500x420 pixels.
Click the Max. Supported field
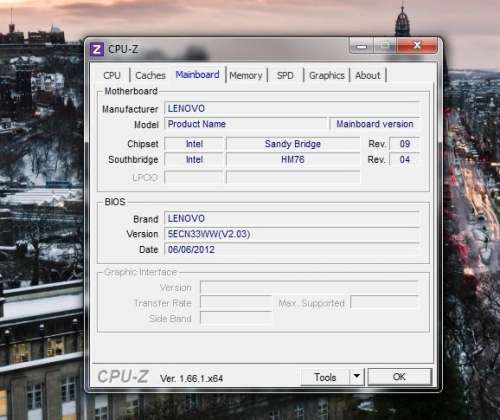(x=385, y=303)
